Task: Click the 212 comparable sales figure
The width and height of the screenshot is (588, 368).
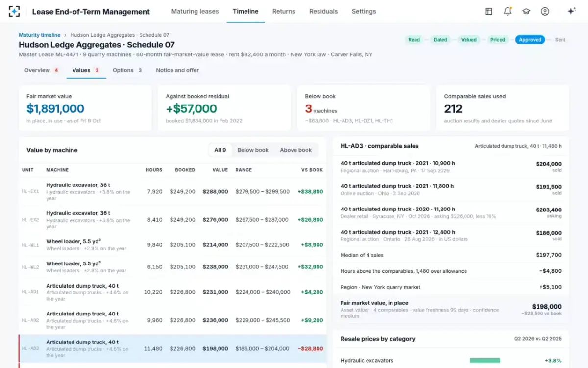Action: pyautogui.click(x=453, y=109)
